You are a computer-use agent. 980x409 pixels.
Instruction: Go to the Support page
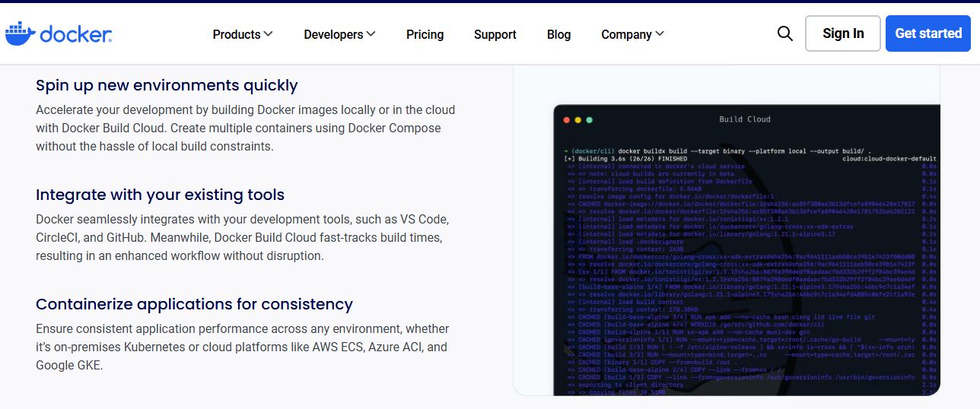pos(495,34)
